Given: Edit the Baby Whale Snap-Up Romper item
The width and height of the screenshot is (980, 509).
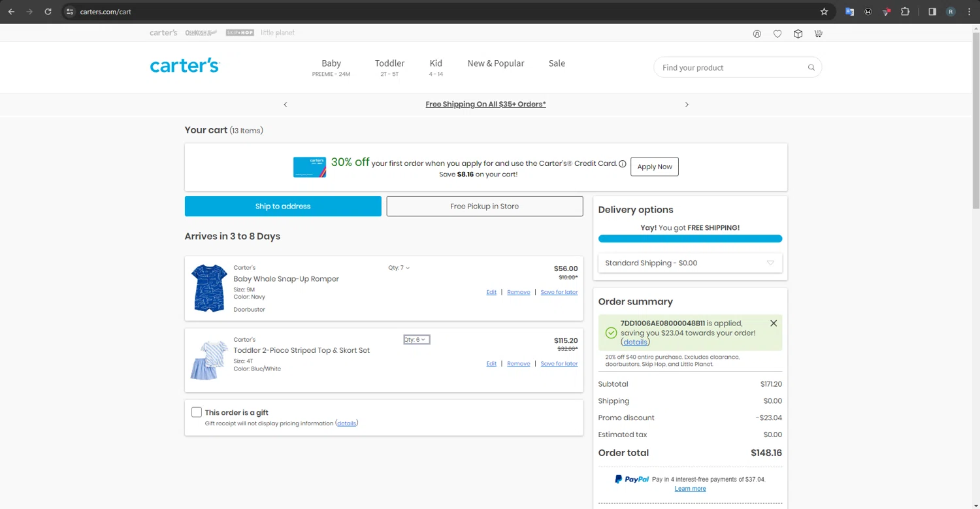Looking at the screenshot, I should point(491,292).
